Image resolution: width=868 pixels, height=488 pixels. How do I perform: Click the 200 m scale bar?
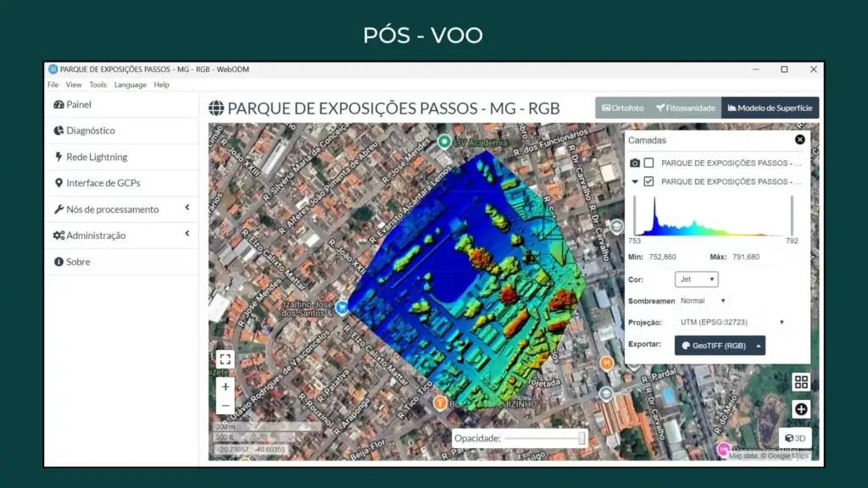tap(267, 427)
